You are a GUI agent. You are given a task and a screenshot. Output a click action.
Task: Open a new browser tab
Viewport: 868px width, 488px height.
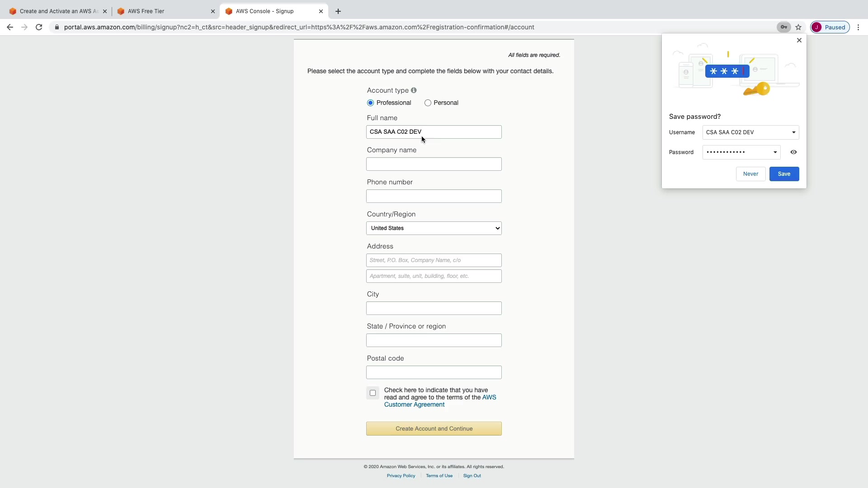338,11
